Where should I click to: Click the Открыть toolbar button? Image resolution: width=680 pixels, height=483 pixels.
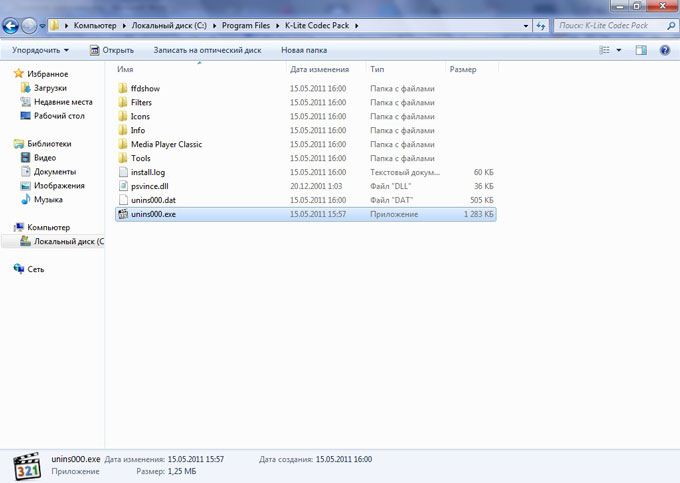pyautogui.click(x=112, y=50)
